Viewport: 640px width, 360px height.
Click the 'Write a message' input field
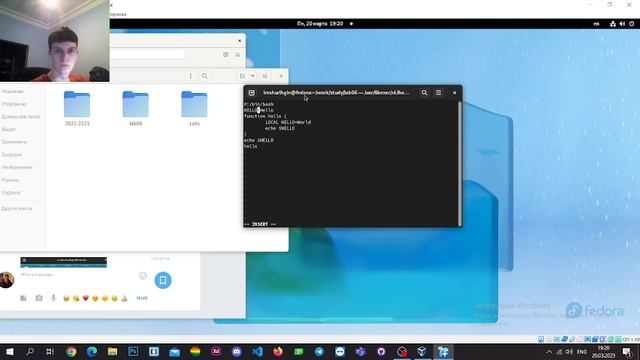(x=78, y=275)
